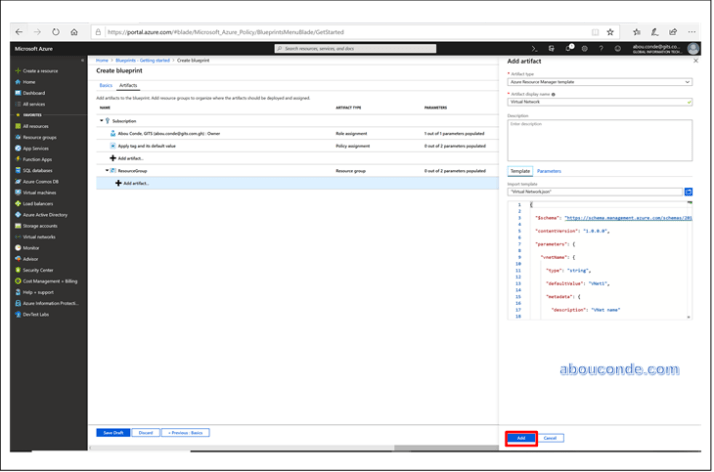The height and width of the screenshot is (472, 714).
Task: Click the browse import template folder icon
Action: click(x=688, y=190)
